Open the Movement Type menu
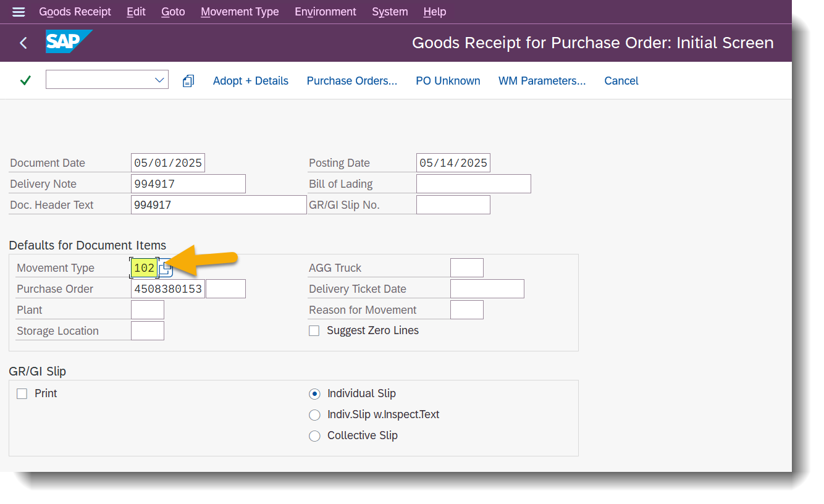The width and height of the screenshot is (824, 504). click(x=240, y=12)
